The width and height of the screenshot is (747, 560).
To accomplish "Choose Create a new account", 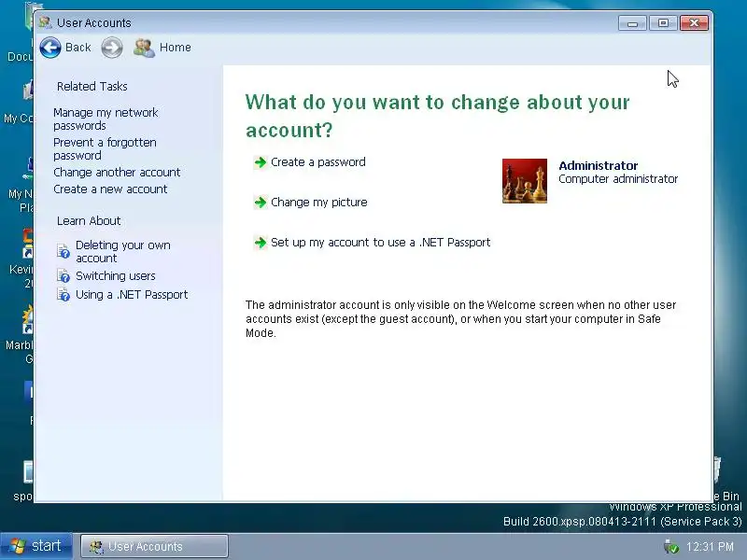I will 110,189.
